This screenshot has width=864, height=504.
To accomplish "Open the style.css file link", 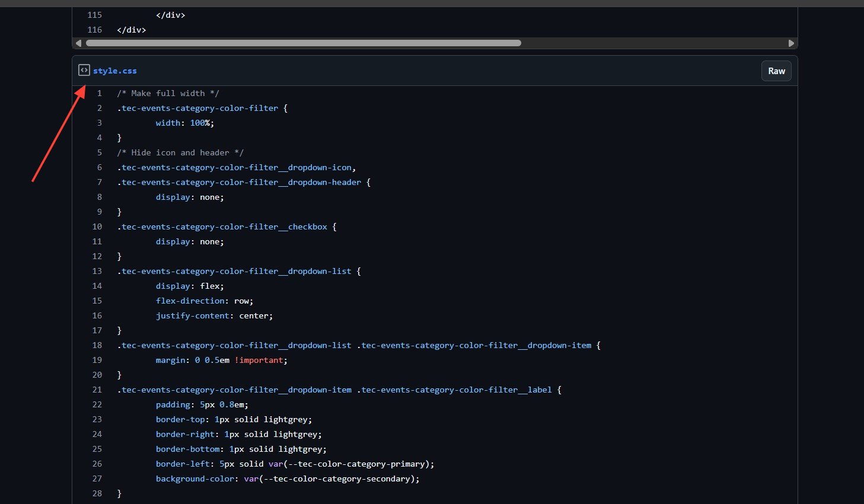I will pyautogui.click(x=115, y=71).
